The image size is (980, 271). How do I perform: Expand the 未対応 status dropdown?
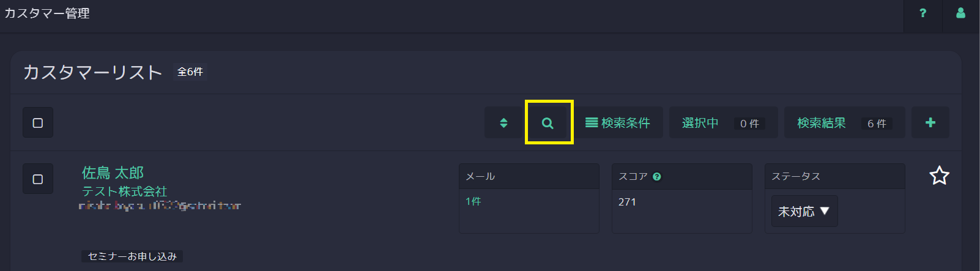point(804,211)
